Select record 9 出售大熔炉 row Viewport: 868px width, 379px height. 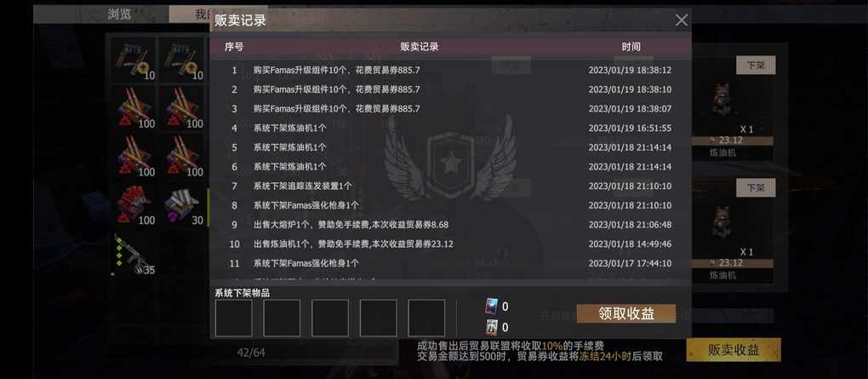450,224
